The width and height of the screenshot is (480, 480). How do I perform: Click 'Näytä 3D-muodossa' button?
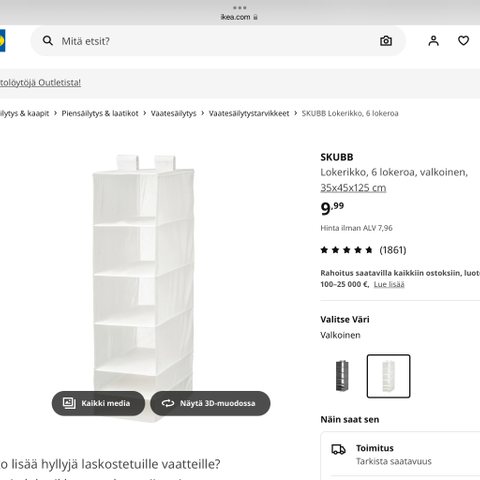[x=210, y=403]
